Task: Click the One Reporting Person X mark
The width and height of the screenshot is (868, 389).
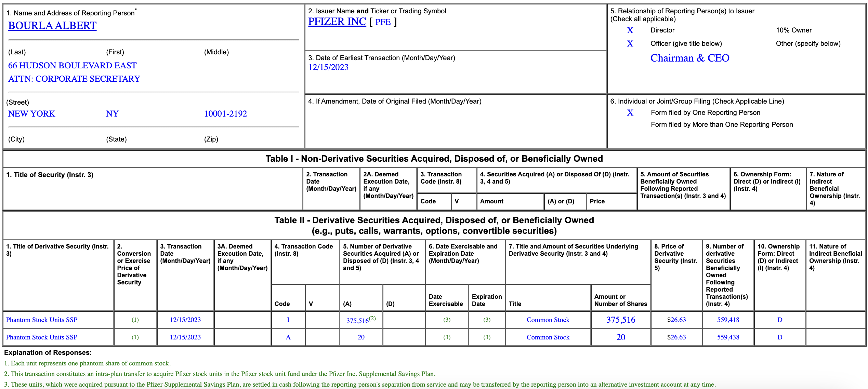Action: (x=630, y=113)
